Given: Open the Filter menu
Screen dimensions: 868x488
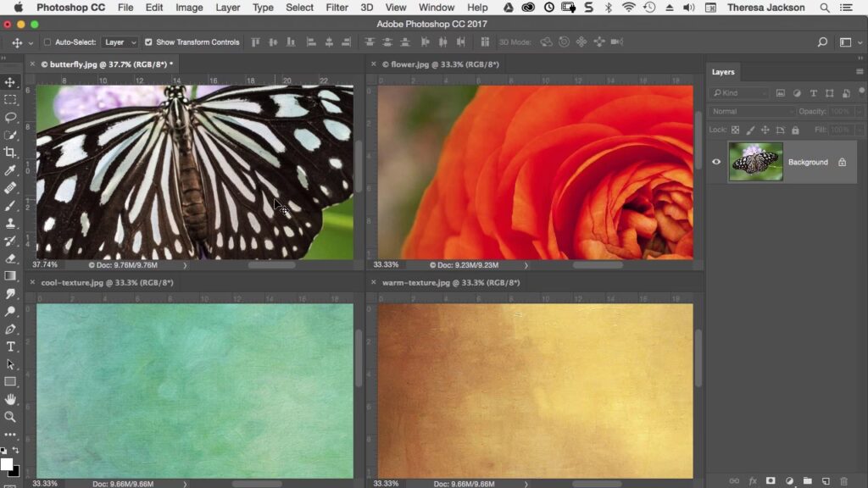Looking at the screenshot, I should (x=337, y=8).
